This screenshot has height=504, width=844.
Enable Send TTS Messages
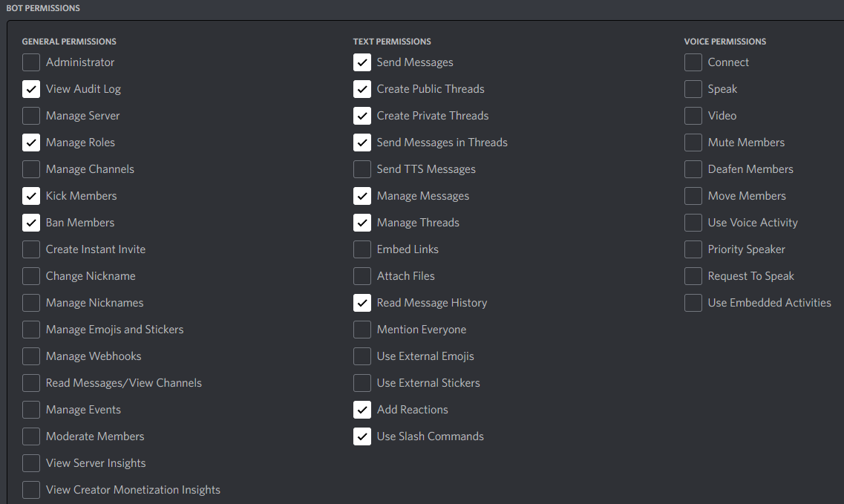click(362, 169)
